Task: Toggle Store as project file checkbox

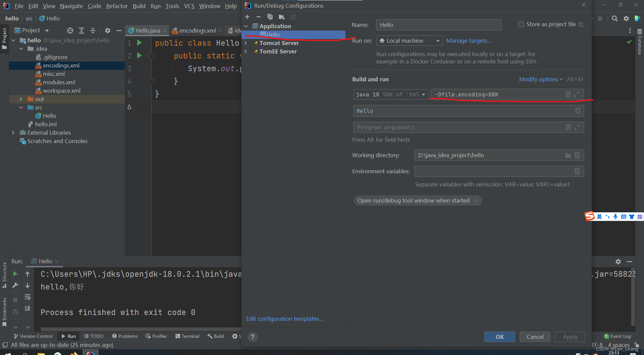Action: (x=521, y=24)
